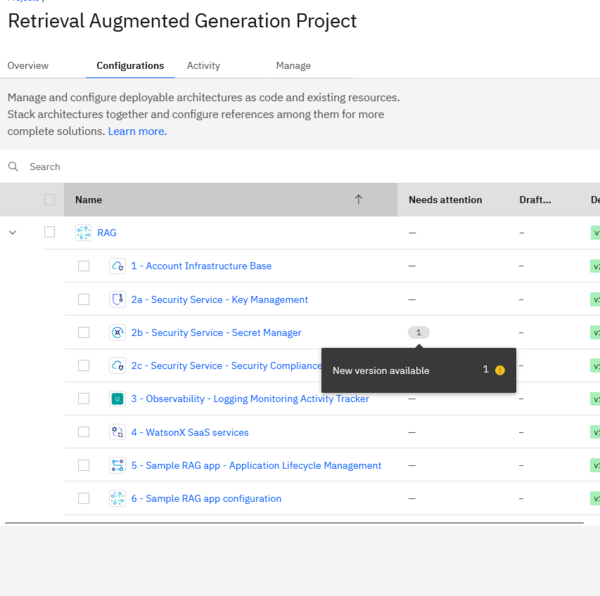600x596 pixels.
Task: Click the Secret Manager row icon
Action: click(117, 332)
